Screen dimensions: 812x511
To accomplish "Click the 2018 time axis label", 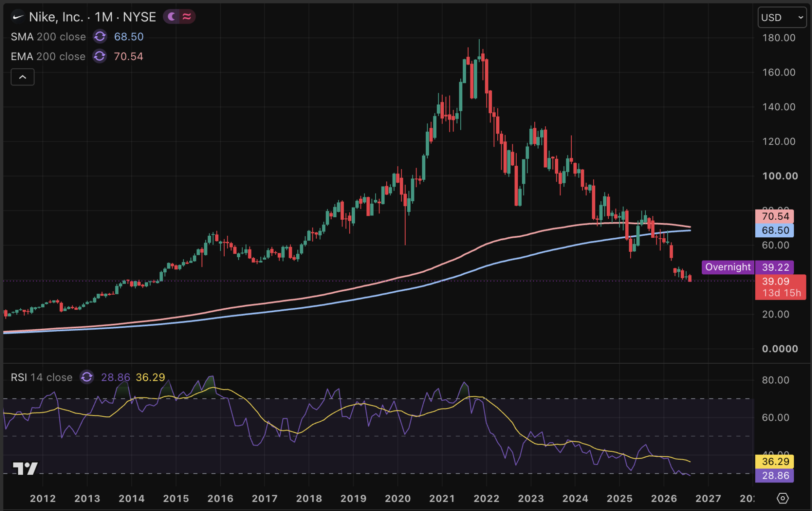I will (309, 498).
